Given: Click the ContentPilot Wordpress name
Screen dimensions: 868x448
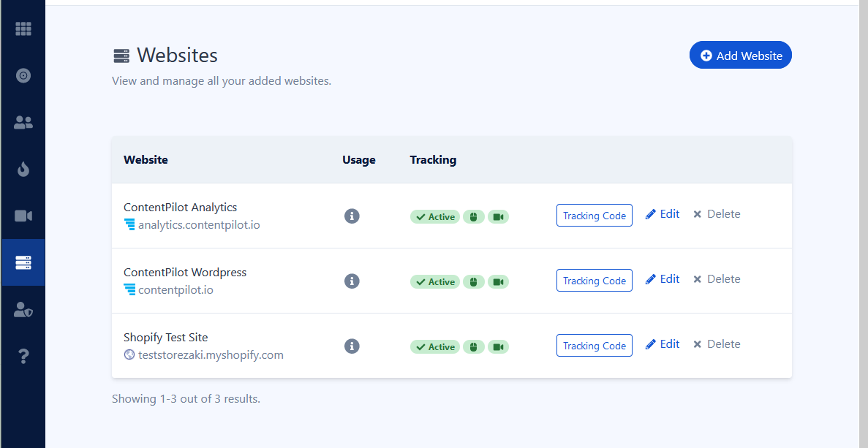Looking at the screenshot, I should (x=185, y=273).
